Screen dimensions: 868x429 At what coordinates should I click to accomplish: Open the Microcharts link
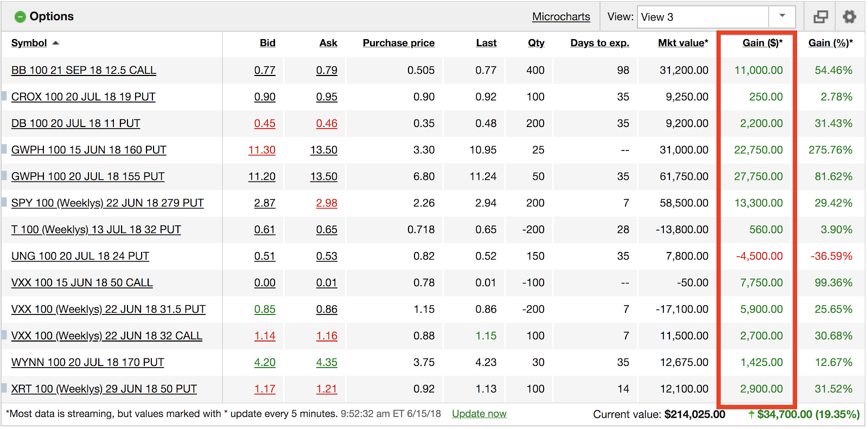[561, 17]
